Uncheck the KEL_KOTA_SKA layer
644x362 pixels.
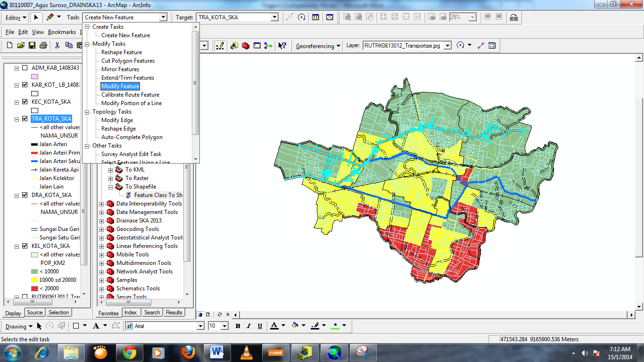click(x=25, y=246)
